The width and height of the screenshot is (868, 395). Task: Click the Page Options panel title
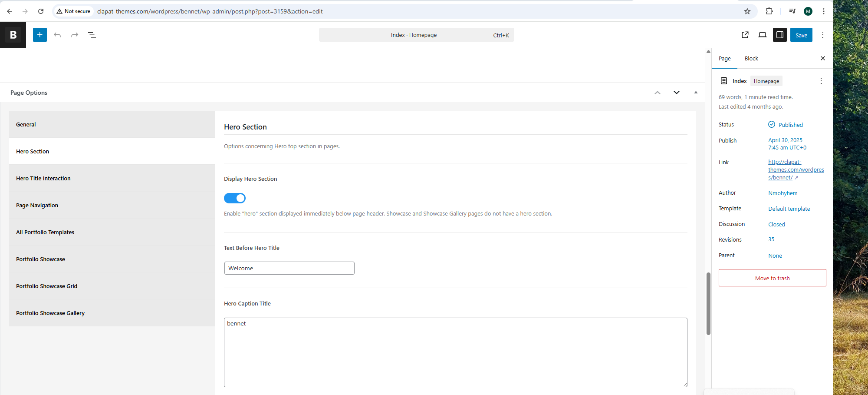click(x=29, y=93)
